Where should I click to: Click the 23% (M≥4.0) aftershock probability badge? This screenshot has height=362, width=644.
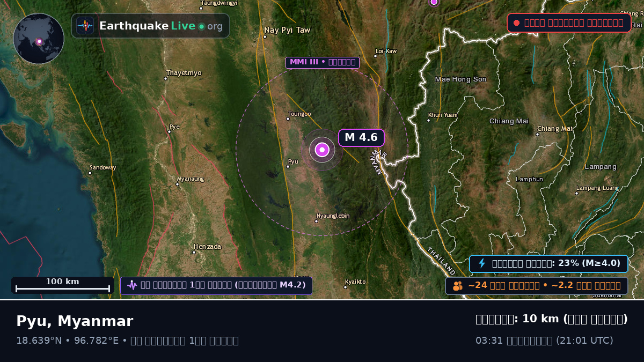[548, 263]
